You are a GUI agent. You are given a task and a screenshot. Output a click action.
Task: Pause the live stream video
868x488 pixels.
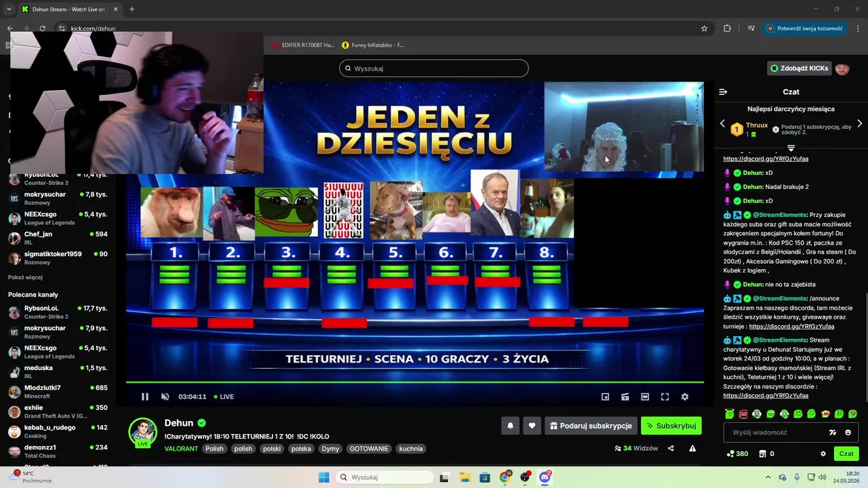(144, 396)
